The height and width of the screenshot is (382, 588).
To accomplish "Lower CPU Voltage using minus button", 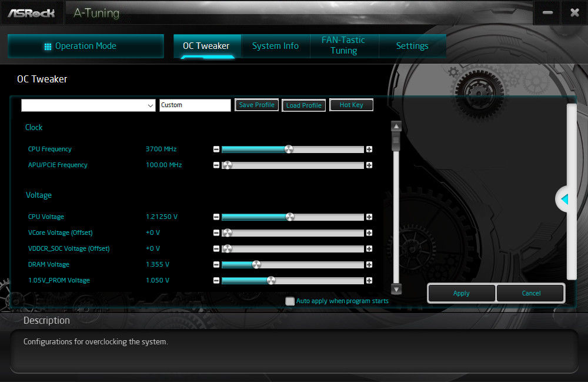I will [x=216, y=217].
